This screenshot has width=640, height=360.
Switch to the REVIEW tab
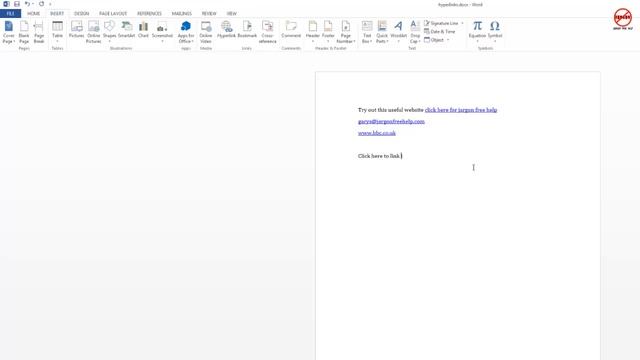(x=209, y=13)
